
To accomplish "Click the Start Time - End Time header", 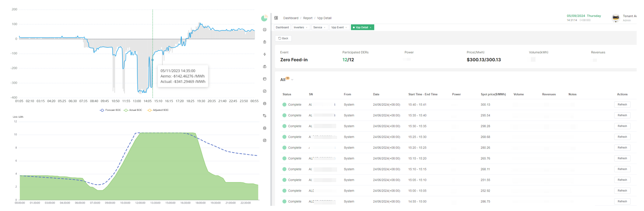I will (423, 94).
